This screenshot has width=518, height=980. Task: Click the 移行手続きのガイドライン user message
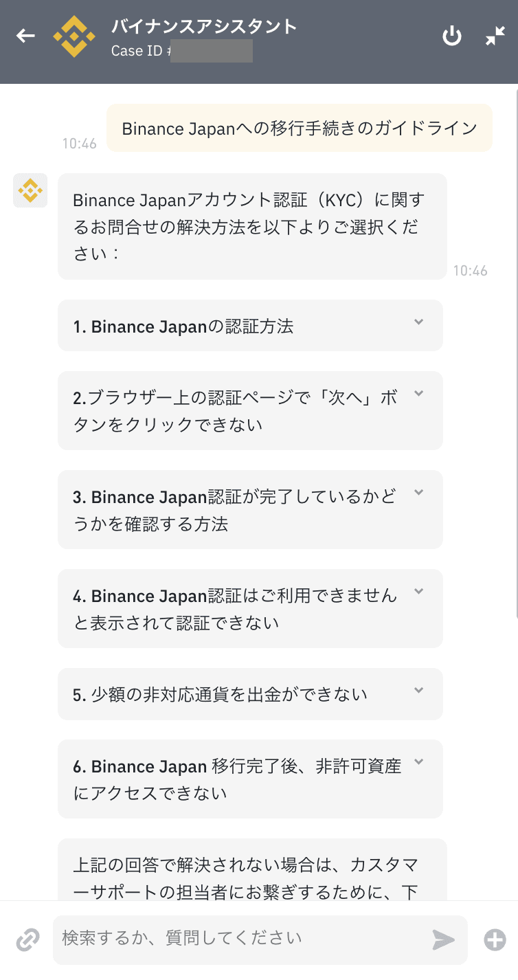point(300,128)
